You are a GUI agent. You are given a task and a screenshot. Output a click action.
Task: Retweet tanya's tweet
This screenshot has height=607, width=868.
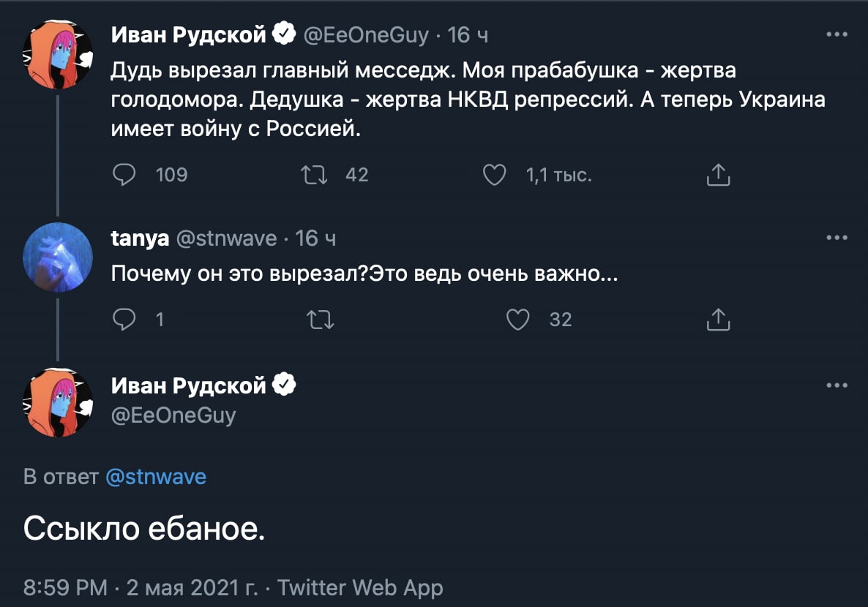click(x=321, y=320)
